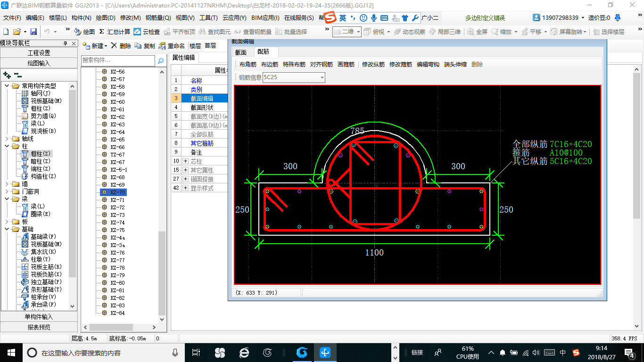
Task: Click 选择楼层 select floor tool
Action: (609, 32)
